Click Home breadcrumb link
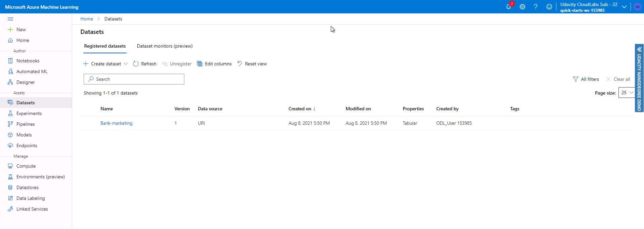The width and height of the screenshot is (644, 229). (87, 19)
